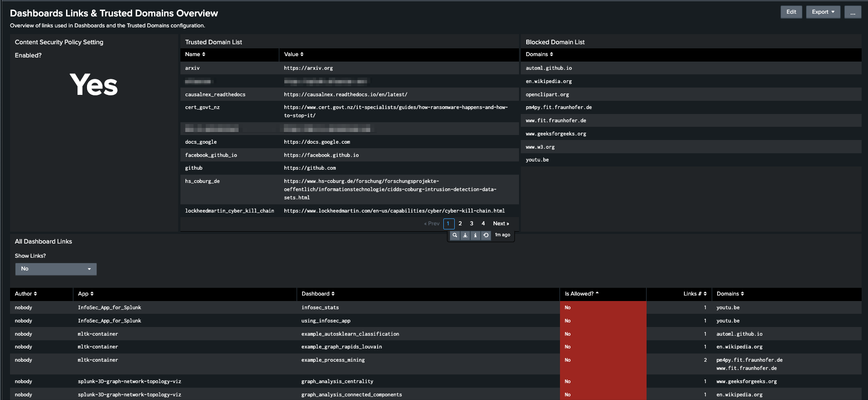Screen dimensions: 868x400
Task: Sort links table by Domains column
Action: coord(730,294)
